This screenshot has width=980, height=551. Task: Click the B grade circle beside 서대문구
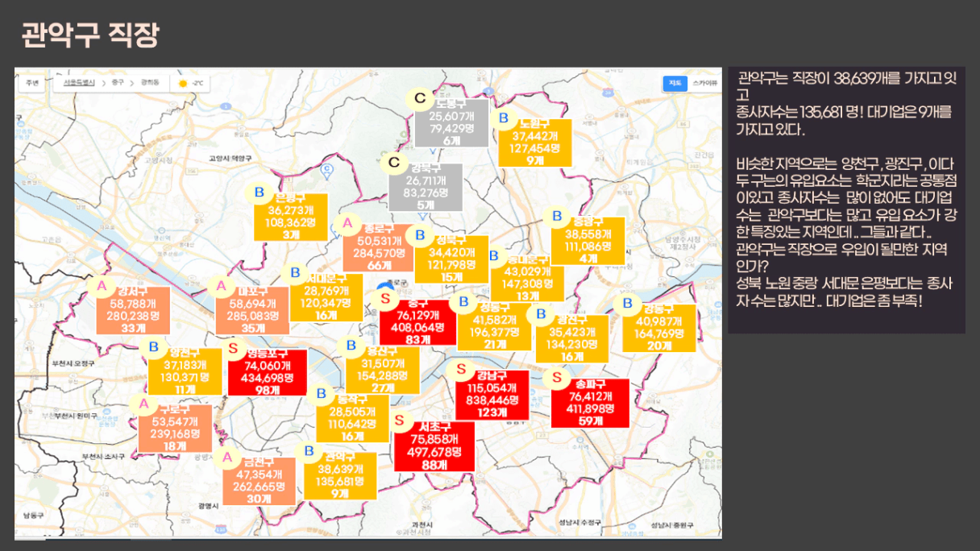tap(295, 273)
